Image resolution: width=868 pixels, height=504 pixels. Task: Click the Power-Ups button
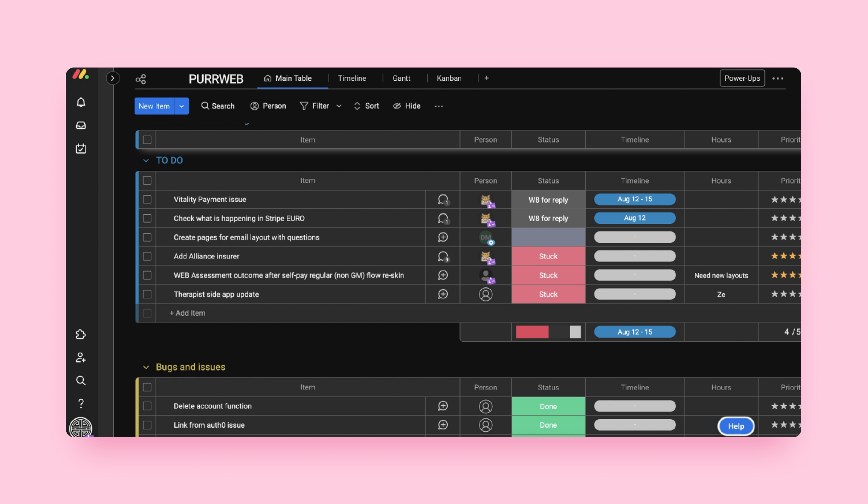coord(742,78)
